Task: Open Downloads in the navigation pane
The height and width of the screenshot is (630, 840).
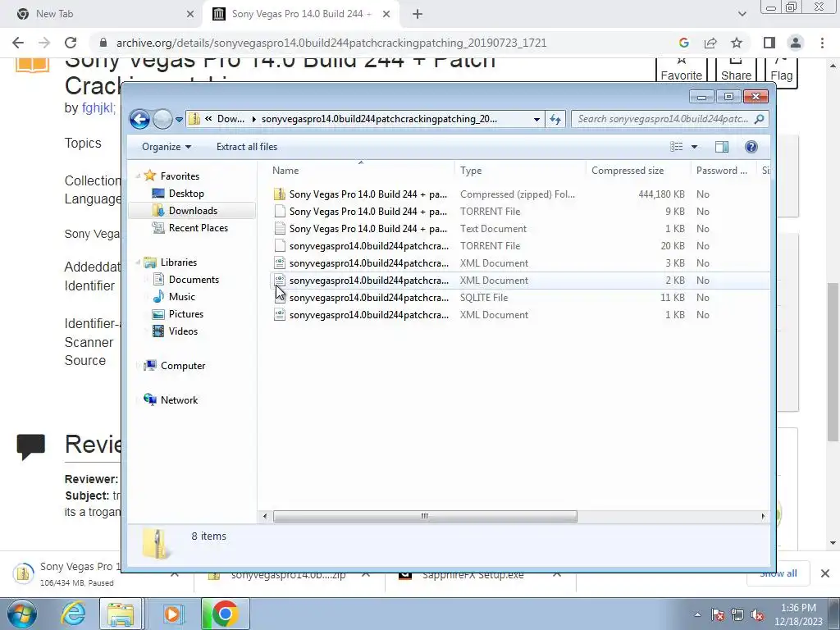Action: pyautogui.click(x=193, y=211)
